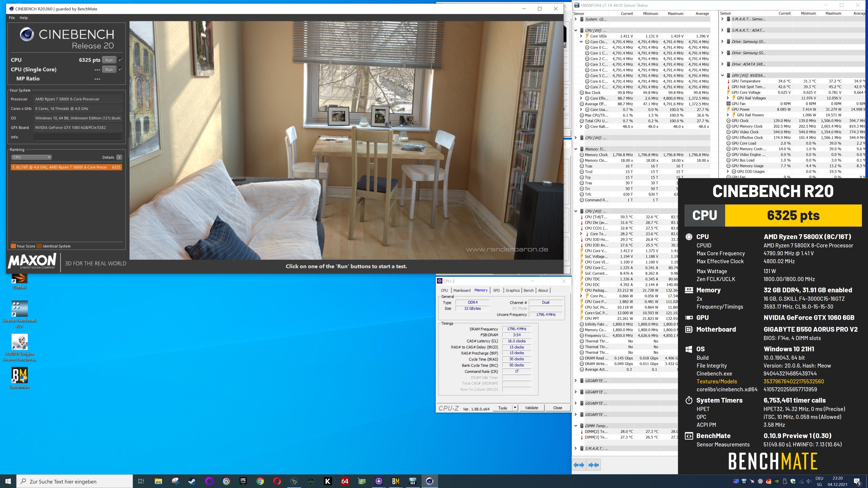Select the 8C/16T Ryzen 7 5800X ranking entry
The image size is (868, 488).
66,167
